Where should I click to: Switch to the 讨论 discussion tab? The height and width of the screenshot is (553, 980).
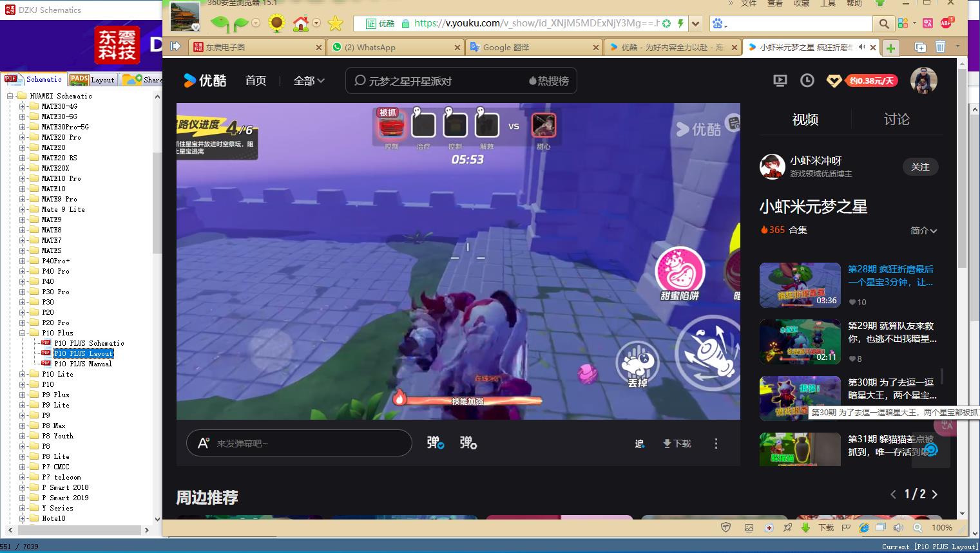click(897, 119)
